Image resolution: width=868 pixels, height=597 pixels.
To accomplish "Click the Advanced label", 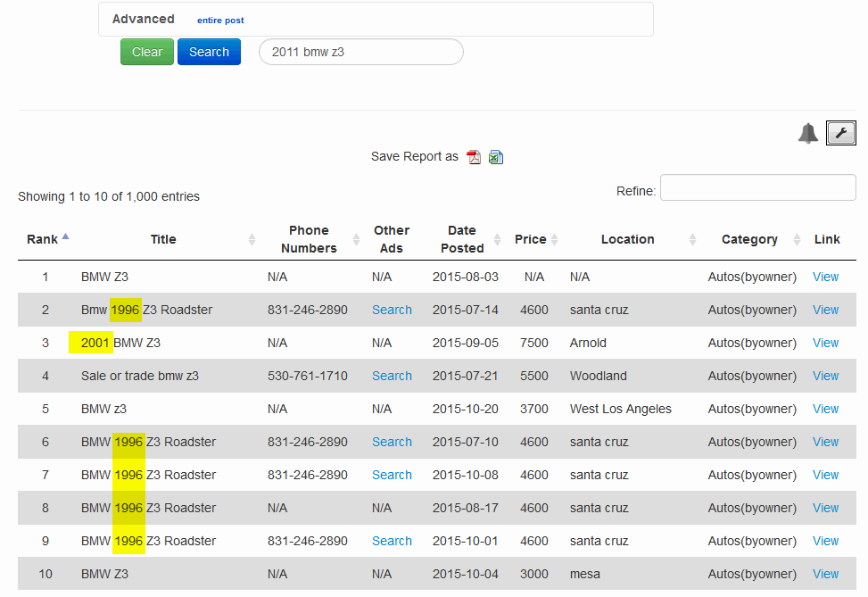I will (144, 20).
